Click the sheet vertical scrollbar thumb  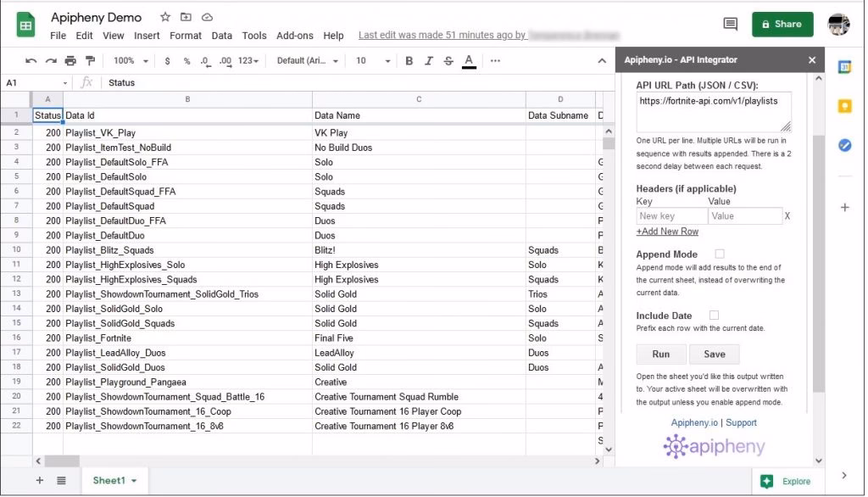(609, 143)
